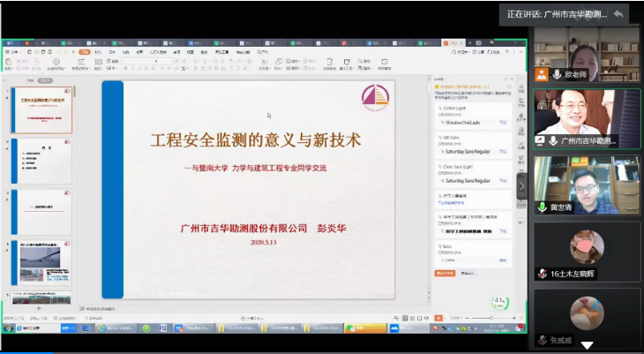644x354 pixels.
Task: Toggle Strikethrough formatting button
Action: click(146, 69)
